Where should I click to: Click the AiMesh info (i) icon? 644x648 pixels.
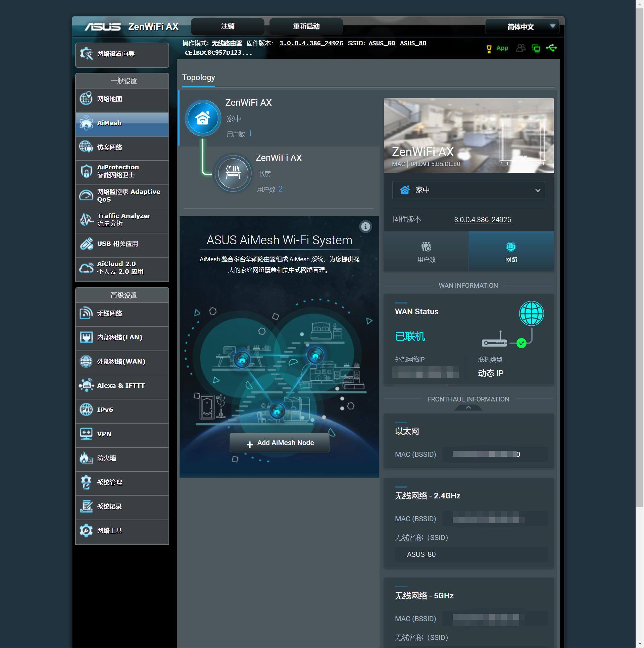(x=365, y=227)
